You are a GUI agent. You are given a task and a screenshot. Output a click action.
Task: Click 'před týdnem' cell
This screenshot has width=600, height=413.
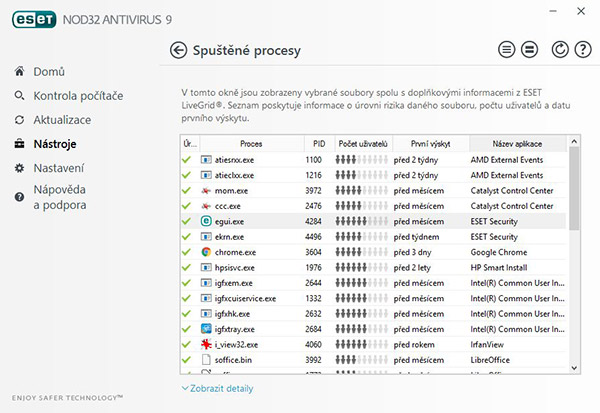(x=416, y=237)
